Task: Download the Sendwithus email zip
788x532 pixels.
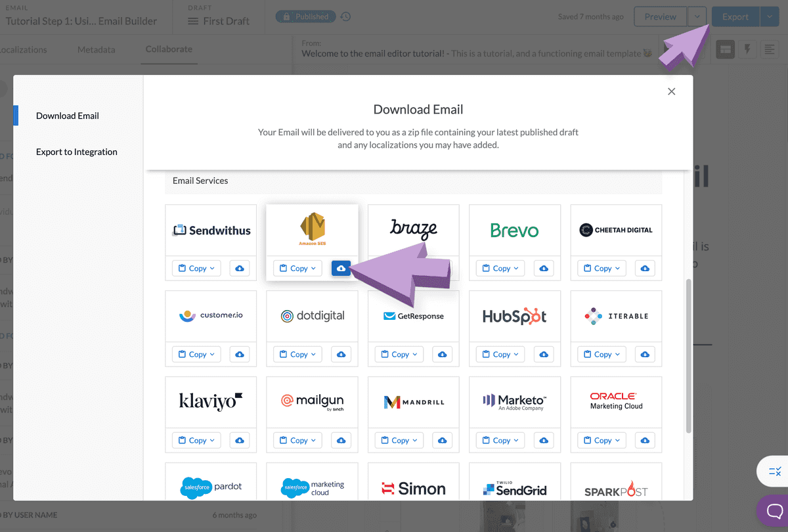Action: [x=240, y=268]
